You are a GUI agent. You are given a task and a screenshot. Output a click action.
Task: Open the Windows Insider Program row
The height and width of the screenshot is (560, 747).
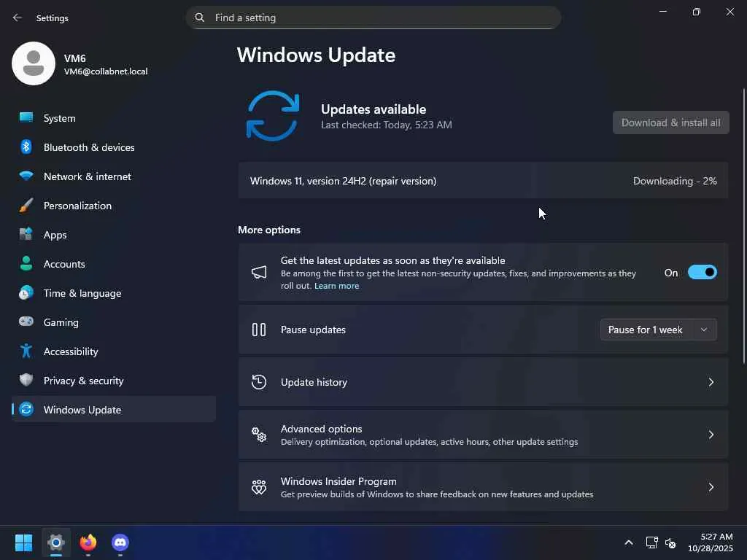point(483,486)
